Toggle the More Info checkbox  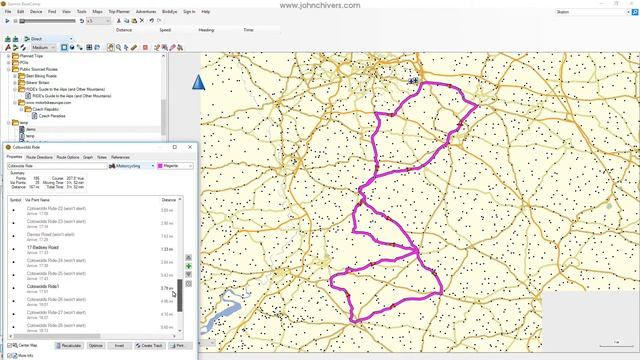pos(9,356)
